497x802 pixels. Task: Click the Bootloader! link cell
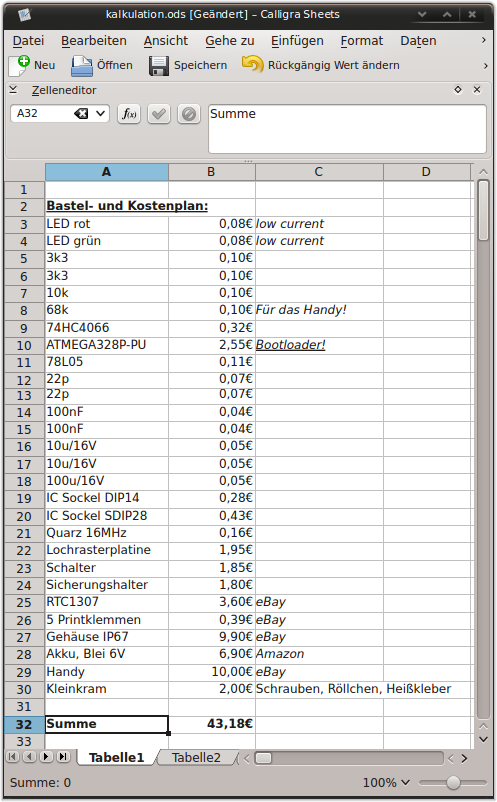(x=290, y=345)
